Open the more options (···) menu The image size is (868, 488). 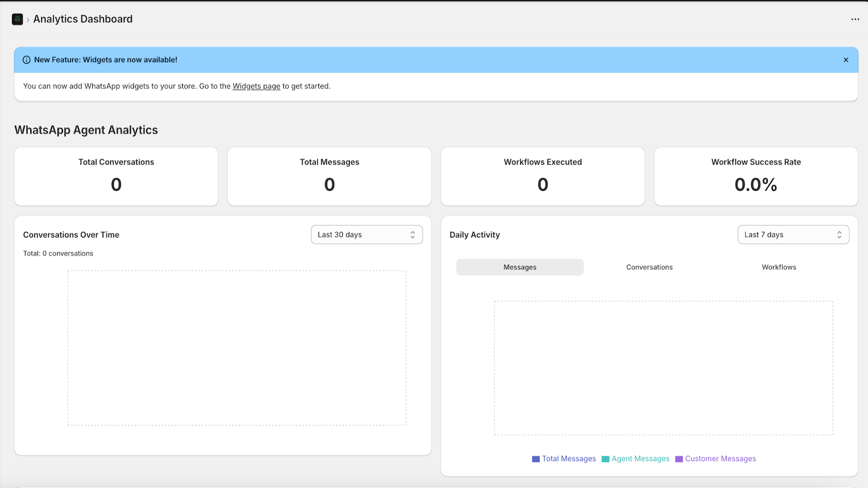coord(854,19)
